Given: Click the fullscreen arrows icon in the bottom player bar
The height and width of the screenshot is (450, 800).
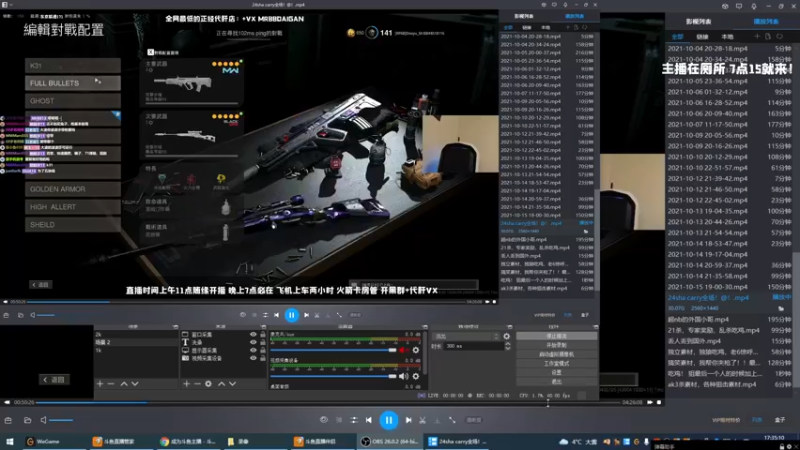Looking at the screenshot, I should click(x=452, y=420).
